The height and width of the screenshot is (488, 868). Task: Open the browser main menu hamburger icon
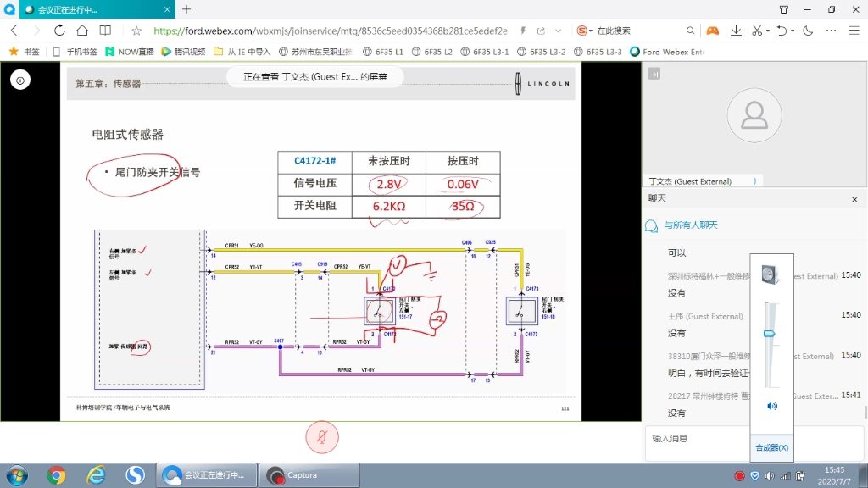pos(853,30)
